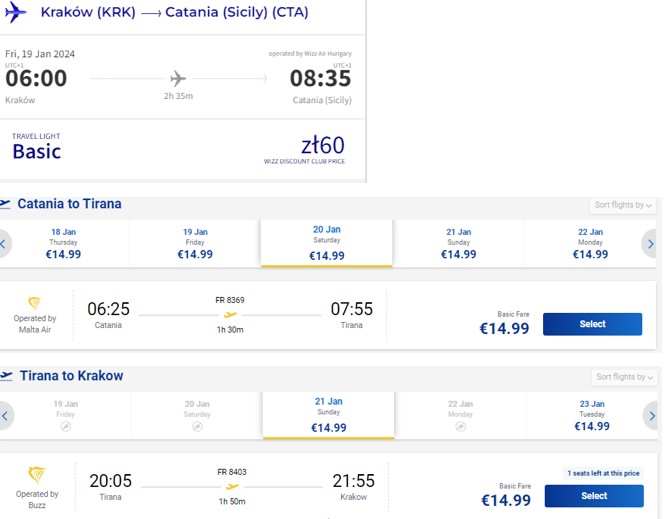
Task: Open Sort flights by for Tirana to Krakow
Action: [x=624, y=377]
